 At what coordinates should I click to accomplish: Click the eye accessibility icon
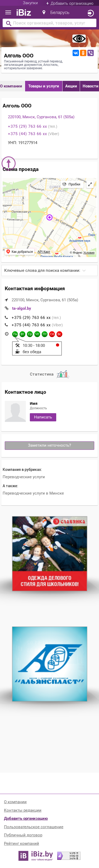point(79,39)
